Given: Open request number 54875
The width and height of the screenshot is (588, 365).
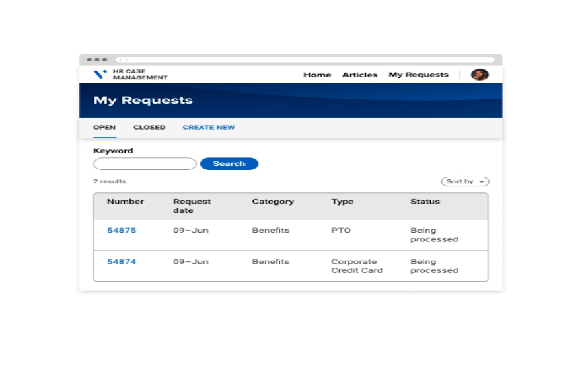Looking at the screenshot, I should tap(122, 230).
